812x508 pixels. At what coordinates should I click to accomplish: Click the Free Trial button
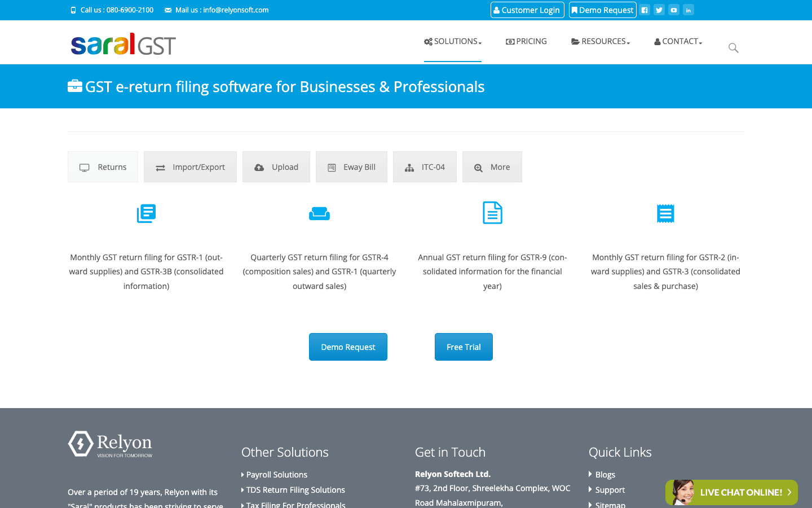(464, 347)
